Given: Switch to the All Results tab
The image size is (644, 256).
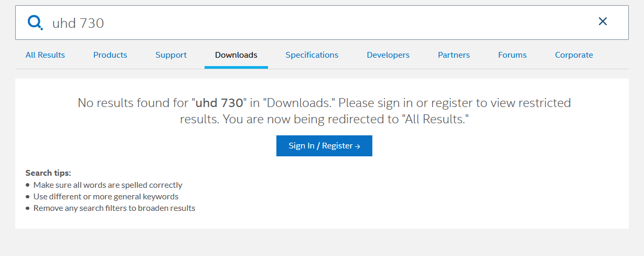Looking at the screenshot, I should click(x=45, y=55).
